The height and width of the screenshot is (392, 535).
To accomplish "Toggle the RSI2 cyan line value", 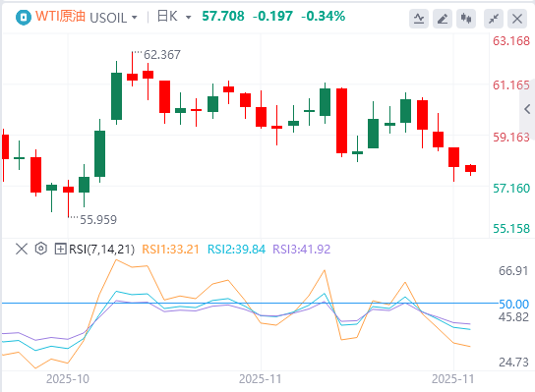I will tap(236, 250).
